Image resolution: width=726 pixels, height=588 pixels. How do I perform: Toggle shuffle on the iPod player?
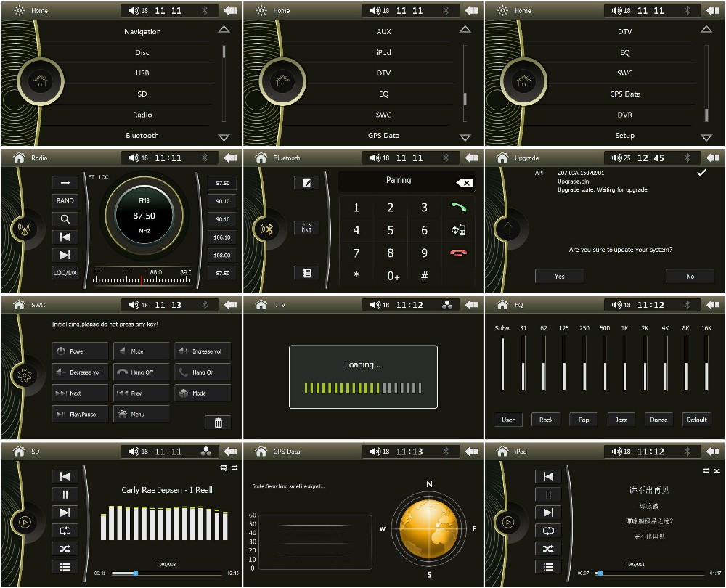click(x=548, y=549)
